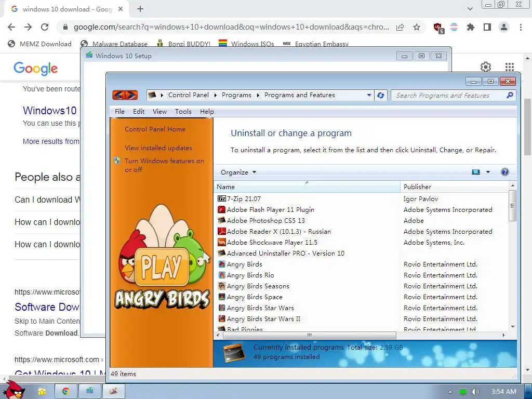Sort by the Name column header

pos(307,187)
